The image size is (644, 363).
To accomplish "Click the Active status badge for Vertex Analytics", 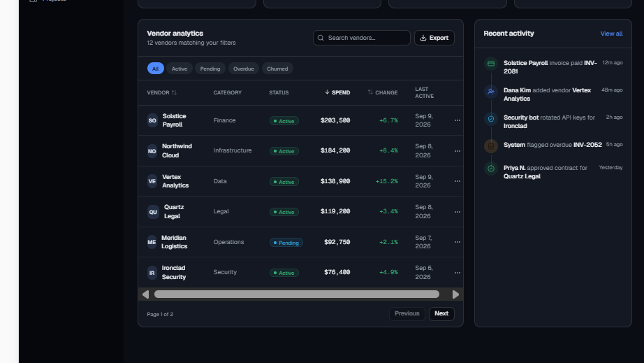I will (284, 182).
